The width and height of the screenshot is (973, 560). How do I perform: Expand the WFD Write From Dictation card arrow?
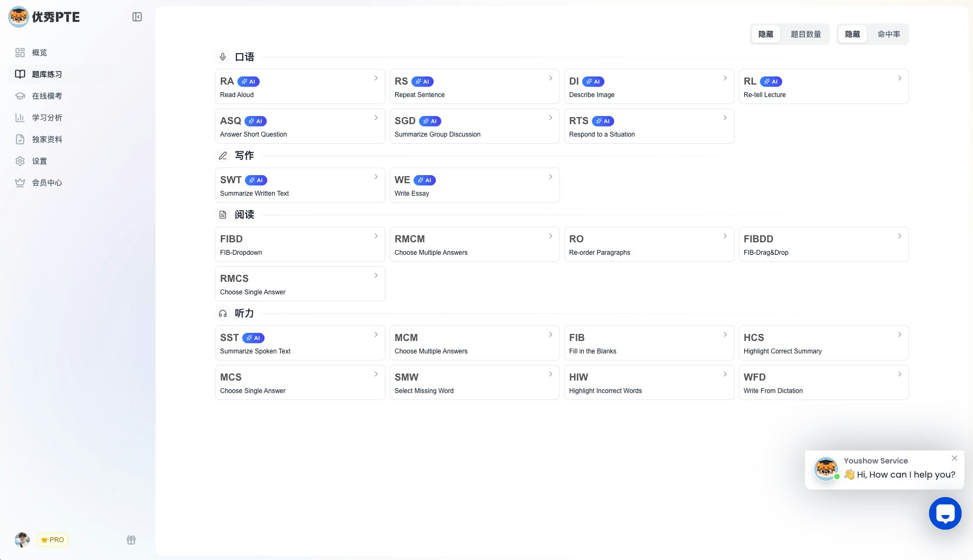(x=899, y=374)
